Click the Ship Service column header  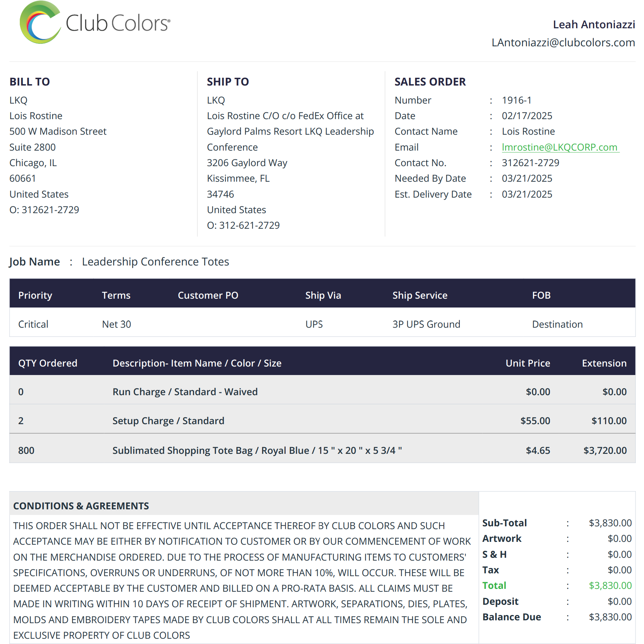tap(420, 295)
